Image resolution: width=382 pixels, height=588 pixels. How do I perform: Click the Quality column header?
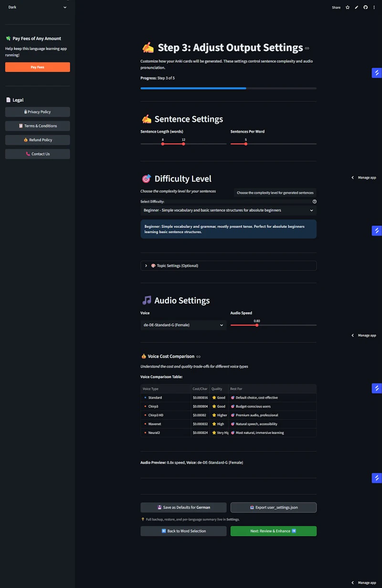[x=219, y=389]
